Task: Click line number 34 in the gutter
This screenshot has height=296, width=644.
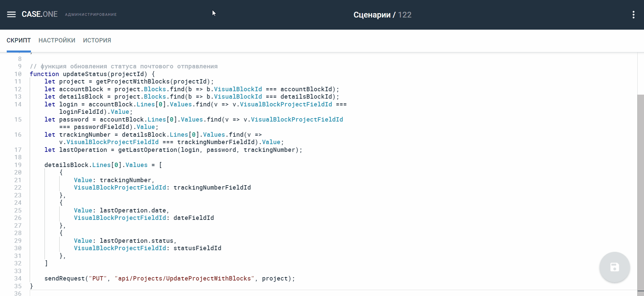Action: [x=18, y=278]
